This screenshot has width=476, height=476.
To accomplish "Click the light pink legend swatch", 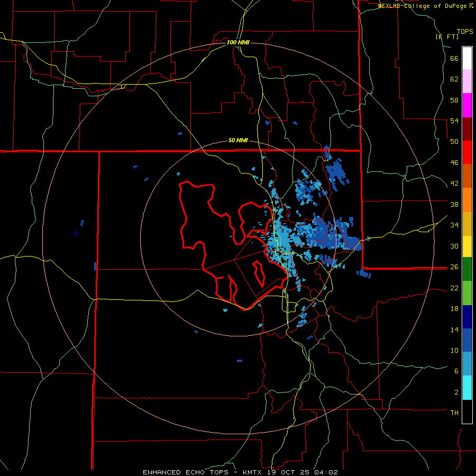I will [467, 81].
